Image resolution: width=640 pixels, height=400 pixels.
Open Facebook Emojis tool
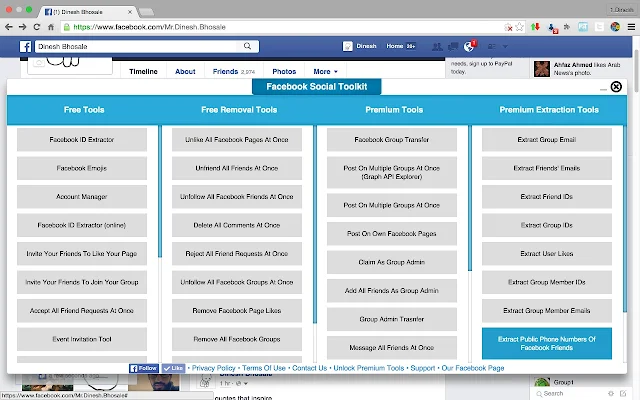(x=82, y=168)
